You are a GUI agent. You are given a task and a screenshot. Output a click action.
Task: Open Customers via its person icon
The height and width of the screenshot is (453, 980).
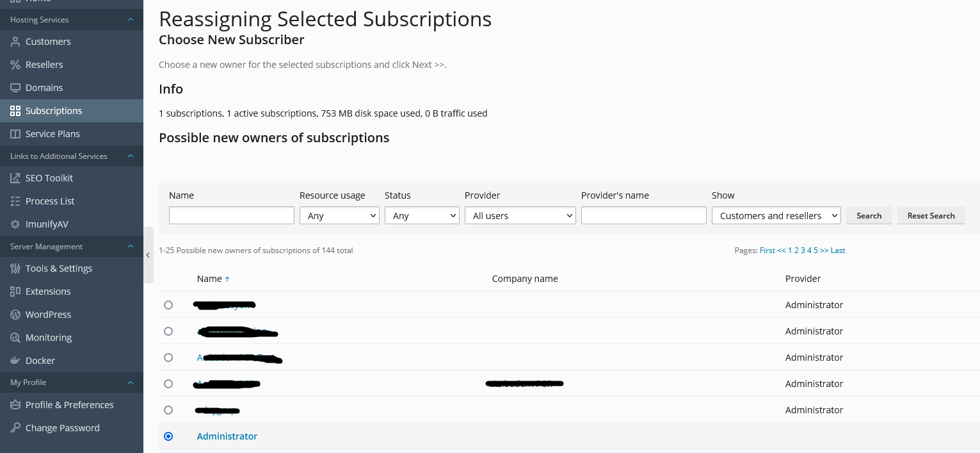coord(15,42)
